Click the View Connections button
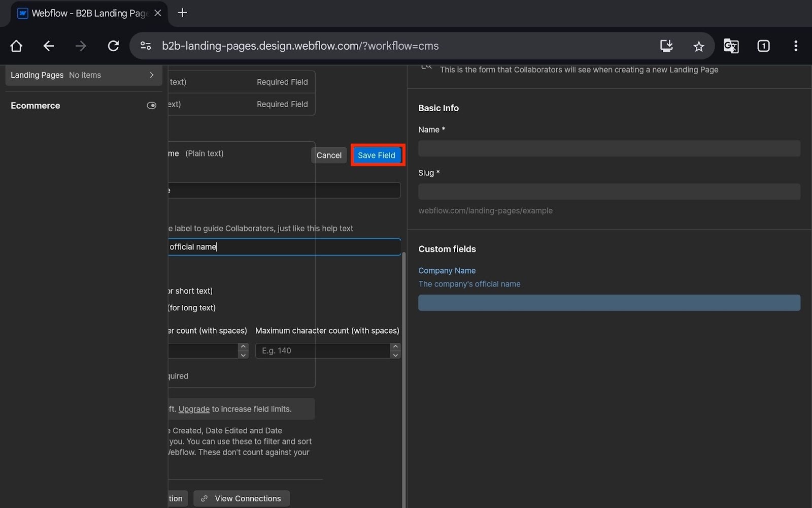The width and height of the screenshot is (812, 508). pos(241,498)
